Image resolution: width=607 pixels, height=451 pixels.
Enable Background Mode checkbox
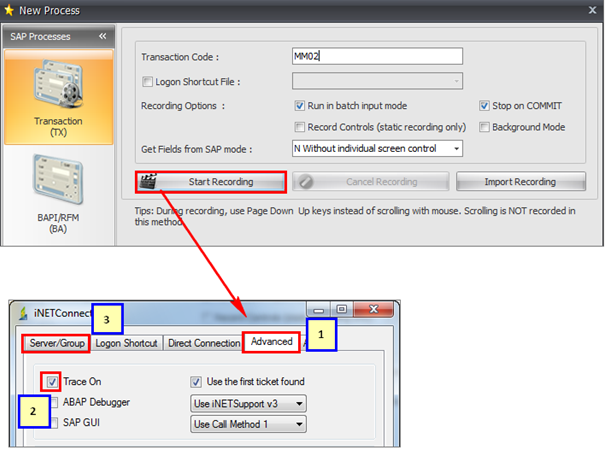pyautogui.click(x=484, y=127)
